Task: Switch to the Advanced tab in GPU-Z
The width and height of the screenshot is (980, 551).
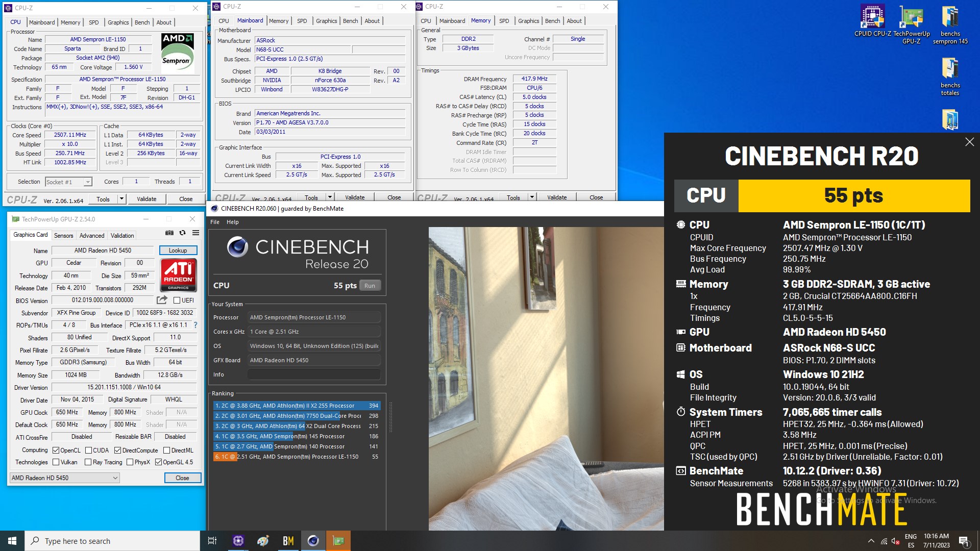Action: coord(92,236)
